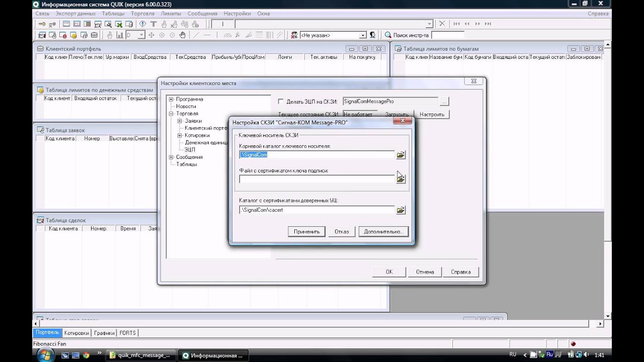Expand the Котировки tree node
This screenshot has width=644, height=362.
pyautogui.click(x=180, y=136)
